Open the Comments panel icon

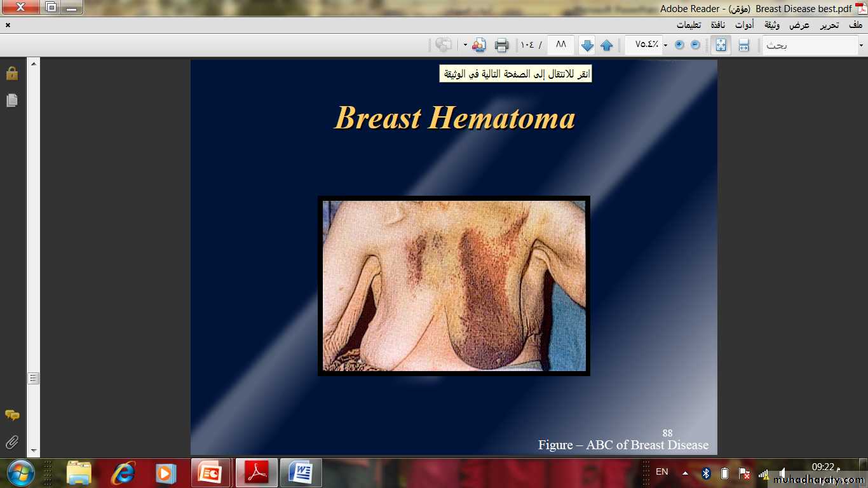(x=12, y=415)
